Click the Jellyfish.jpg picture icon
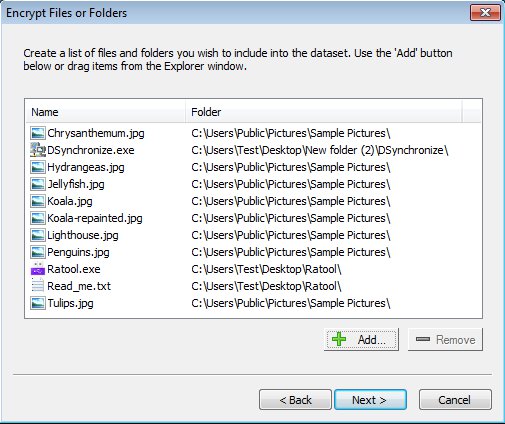505x424 pixels. (37, 184)
